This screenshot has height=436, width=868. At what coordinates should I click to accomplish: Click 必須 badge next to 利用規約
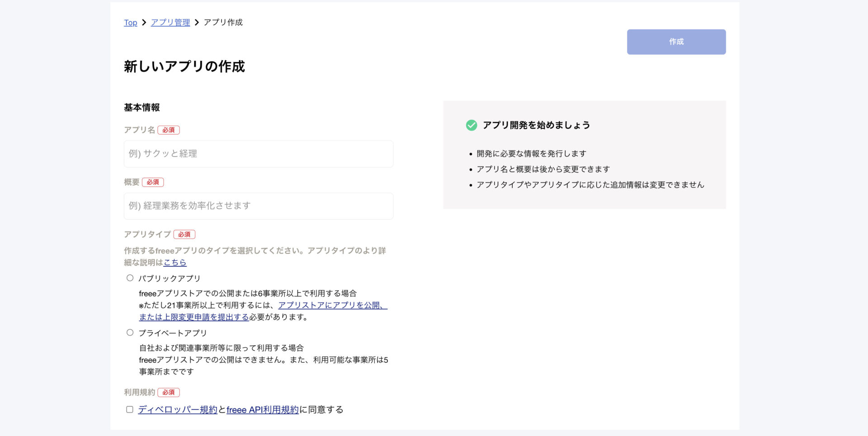coord(169,393)
